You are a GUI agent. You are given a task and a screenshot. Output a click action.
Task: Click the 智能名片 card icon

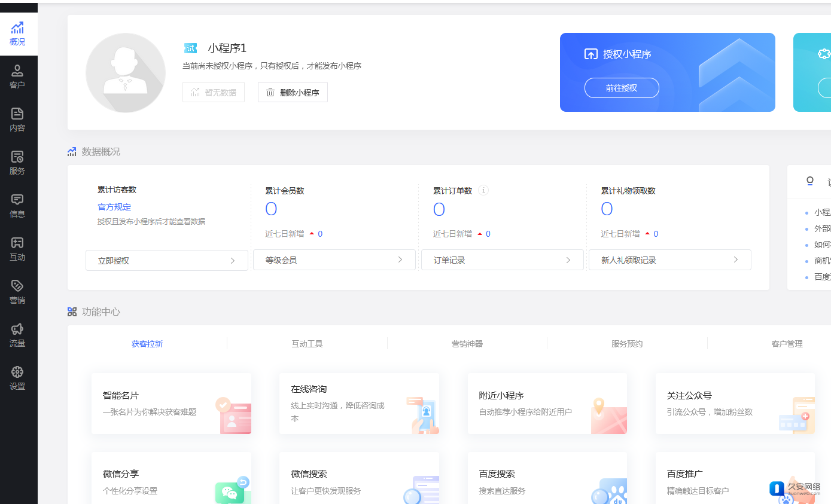(x=233, y=415)
